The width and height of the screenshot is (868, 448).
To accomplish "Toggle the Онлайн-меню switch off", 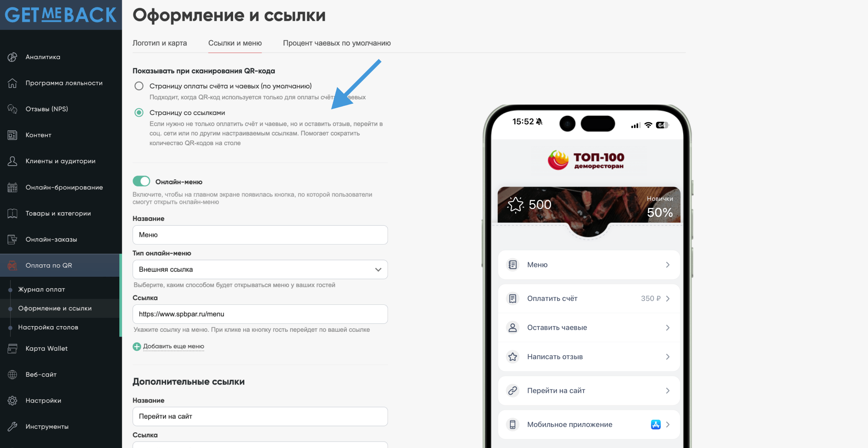I will click(141, 181).
